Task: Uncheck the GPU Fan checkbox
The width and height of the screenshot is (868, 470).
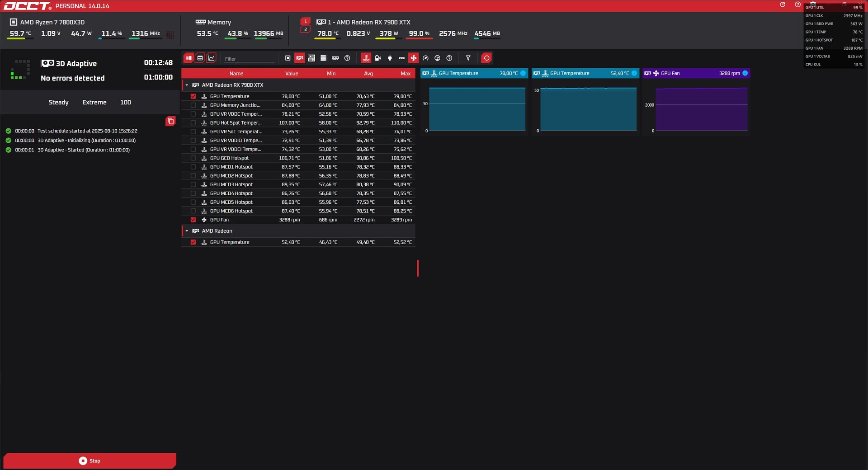Action: tap(193, 220)
